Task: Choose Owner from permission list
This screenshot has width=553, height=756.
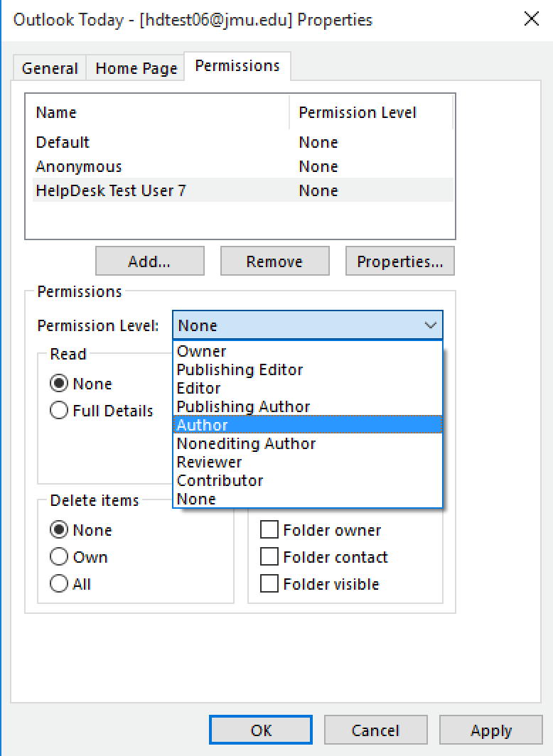Action: 202,351
